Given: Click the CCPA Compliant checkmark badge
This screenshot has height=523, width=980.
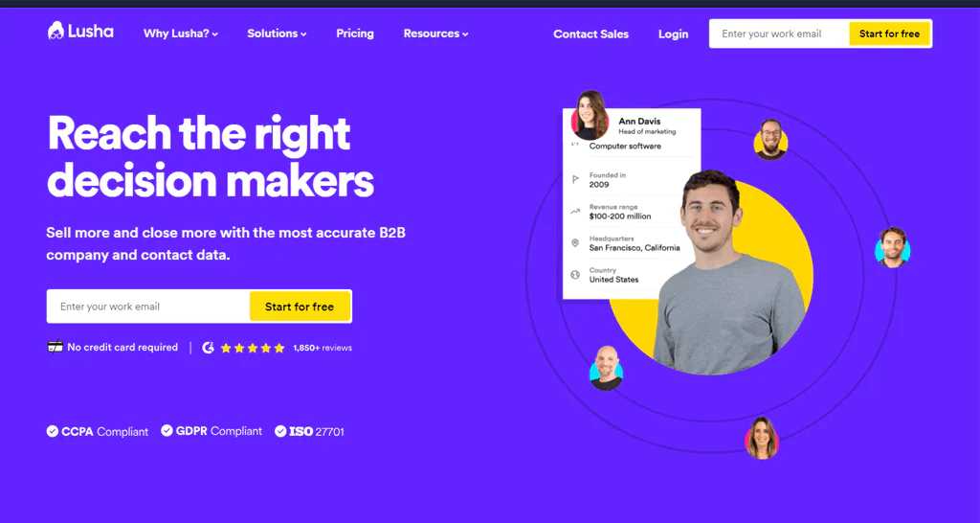Looking at the screenshot, I should pos(53,431).
